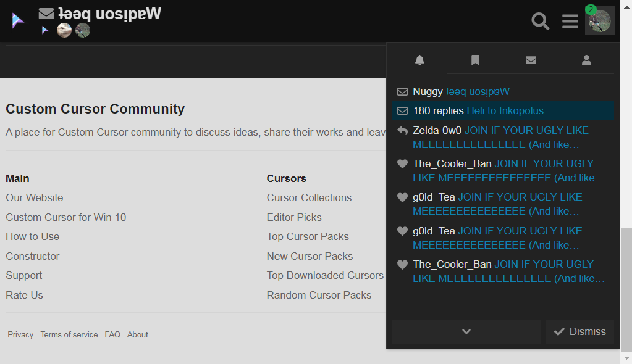Open the profile person tab
632x364 pixels.
[x=586, y=60]
